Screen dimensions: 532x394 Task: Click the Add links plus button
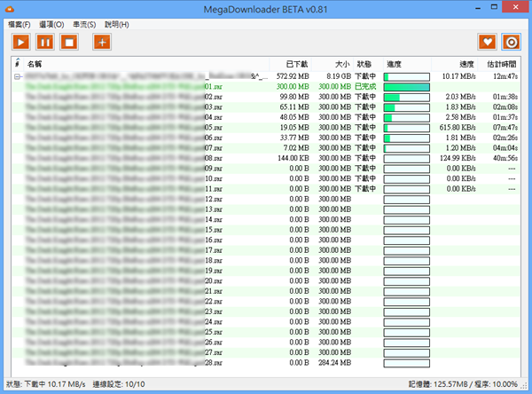[103, 41]
